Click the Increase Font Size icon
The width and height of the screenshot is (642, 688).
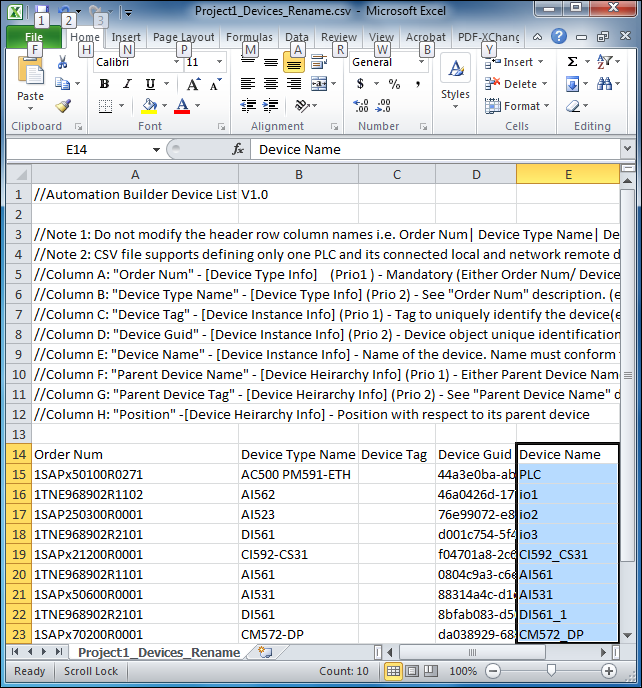(x=194, y=84)
